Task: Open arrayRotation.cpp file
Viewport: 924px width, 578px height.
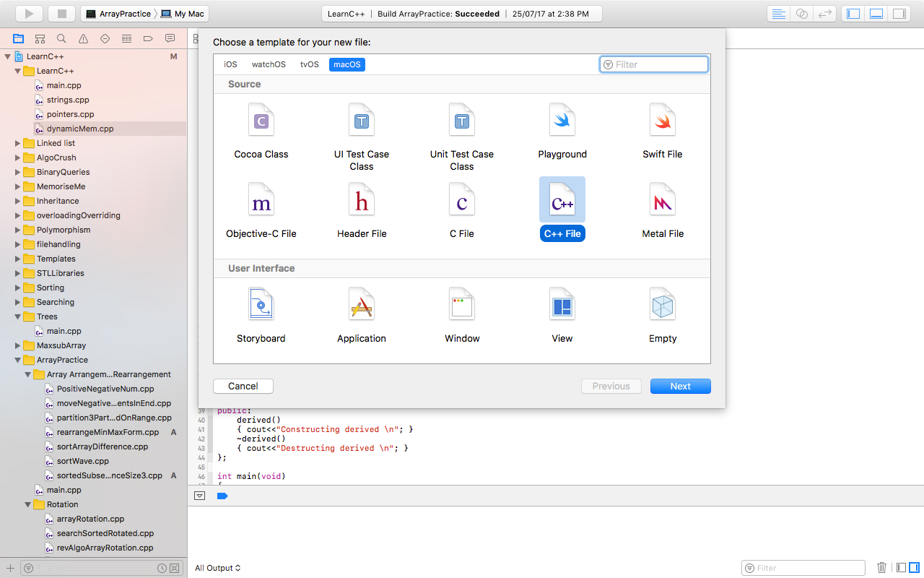Action: click(91, 519)
